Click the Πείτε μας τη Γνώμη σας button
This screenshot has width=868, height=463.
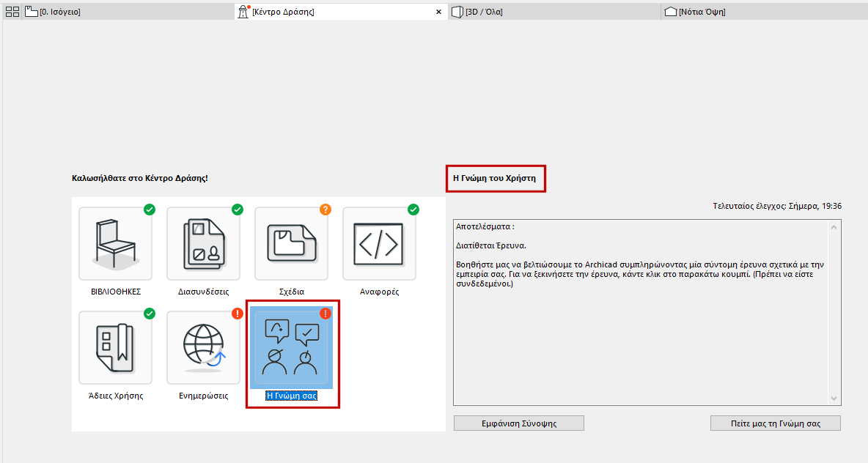776,423
